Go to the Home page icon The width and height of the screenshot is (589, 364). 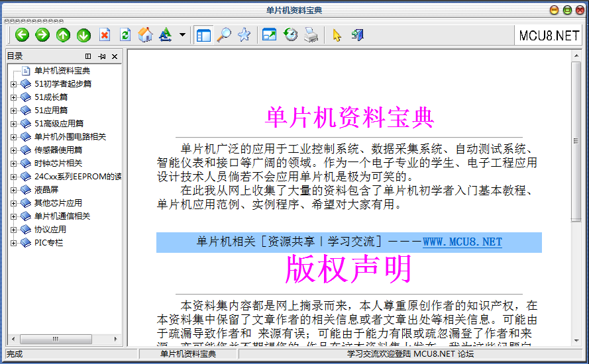pos(145,35)
